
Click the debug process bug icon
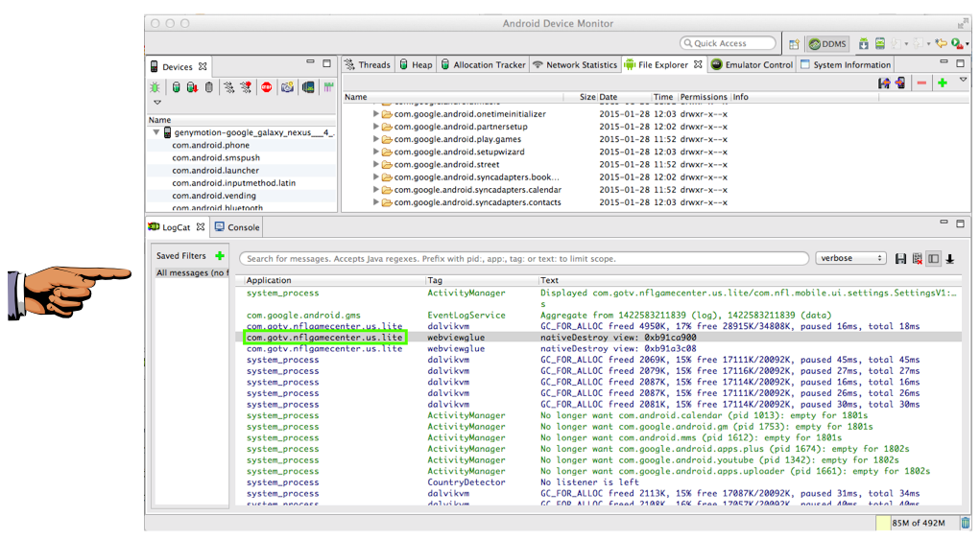pos(154,87)
